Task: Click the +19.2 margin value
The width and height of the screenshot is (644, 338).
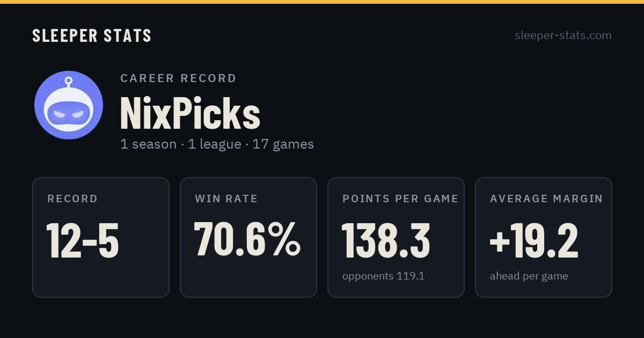Action: (x=534, y=240)
